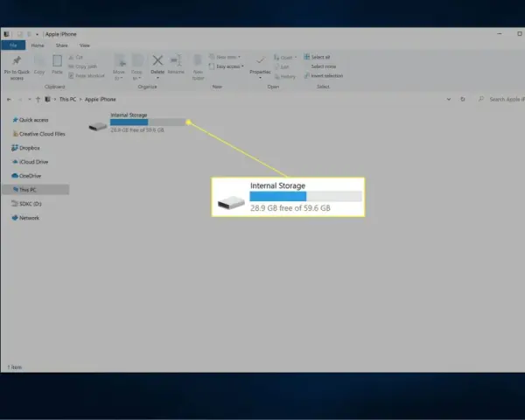Select Cut in the Clipboard group
Screen dimensions: 525x420
coord(76,57)
